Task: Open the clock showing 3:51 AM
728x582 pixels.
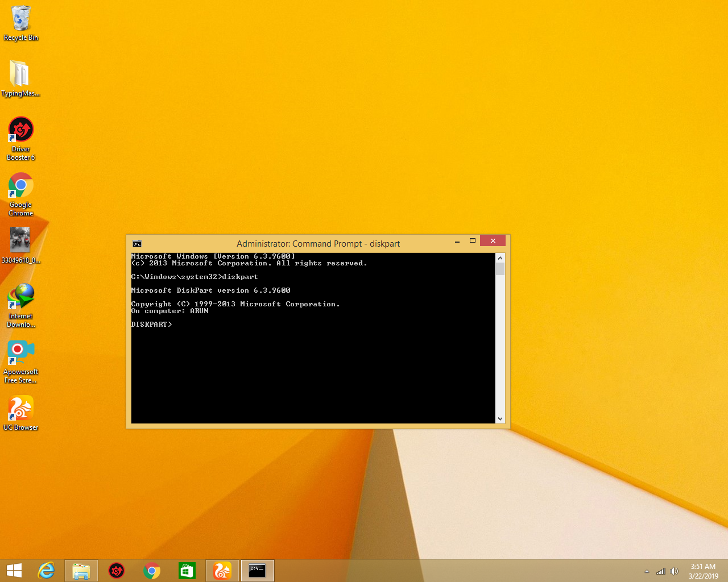Action: point(703,571)
